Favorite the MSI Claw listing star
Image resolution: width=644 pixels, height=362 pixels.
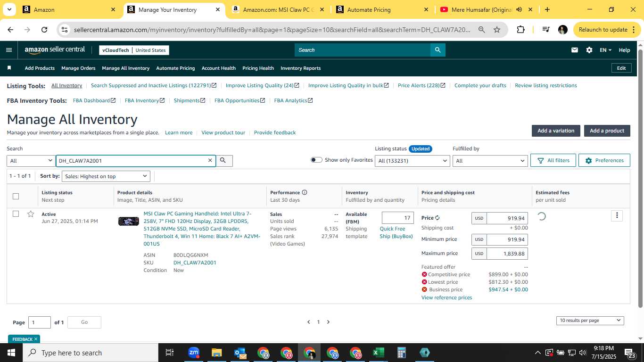(x=31, y=214)
